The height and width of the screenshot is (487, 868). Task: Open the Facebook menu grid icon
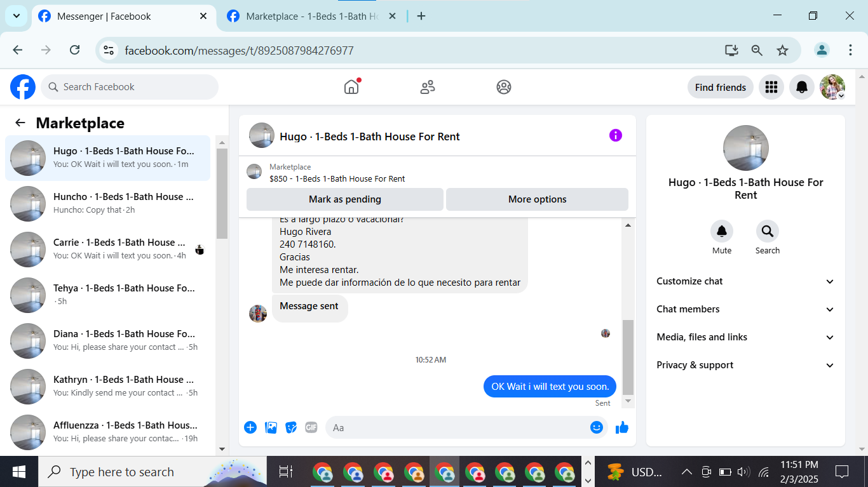771,87
